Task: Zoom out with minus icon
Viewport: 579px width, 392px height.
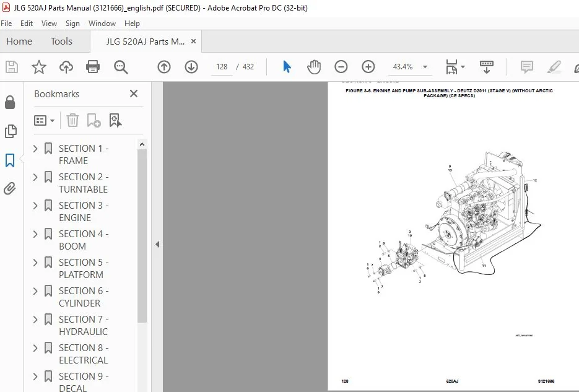Action: [341, 67]
